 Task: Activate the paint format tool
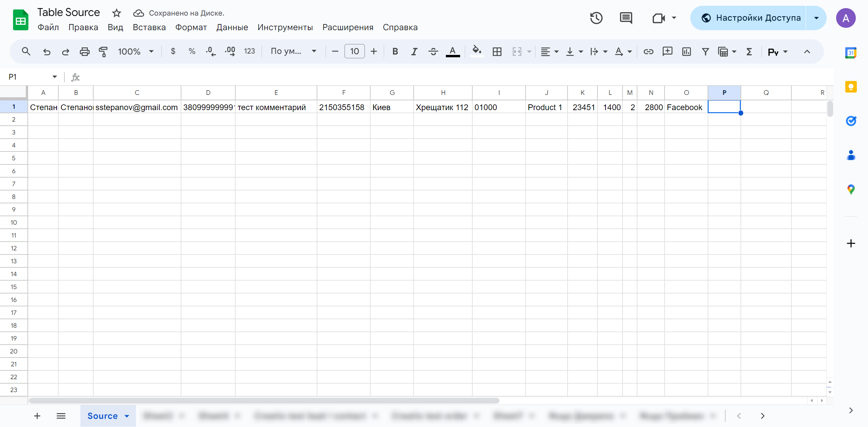click(103, 52)
